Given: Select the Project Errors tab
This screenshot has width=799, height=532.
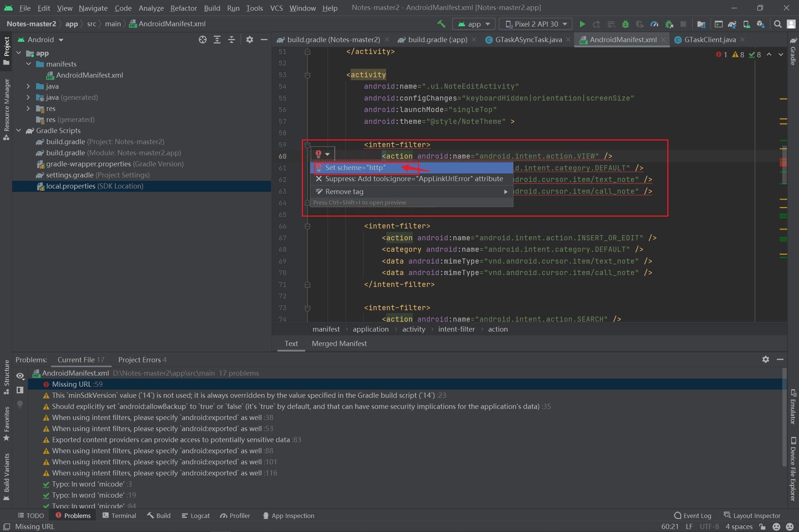Looking at the screenshot, I should [142, 360].
